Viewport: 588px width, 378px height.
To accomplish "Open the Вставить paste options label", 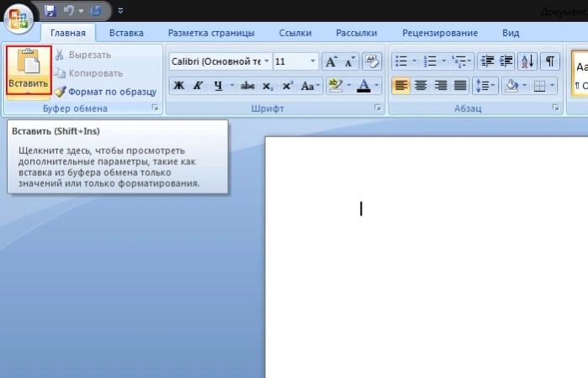I will point(29,84).
